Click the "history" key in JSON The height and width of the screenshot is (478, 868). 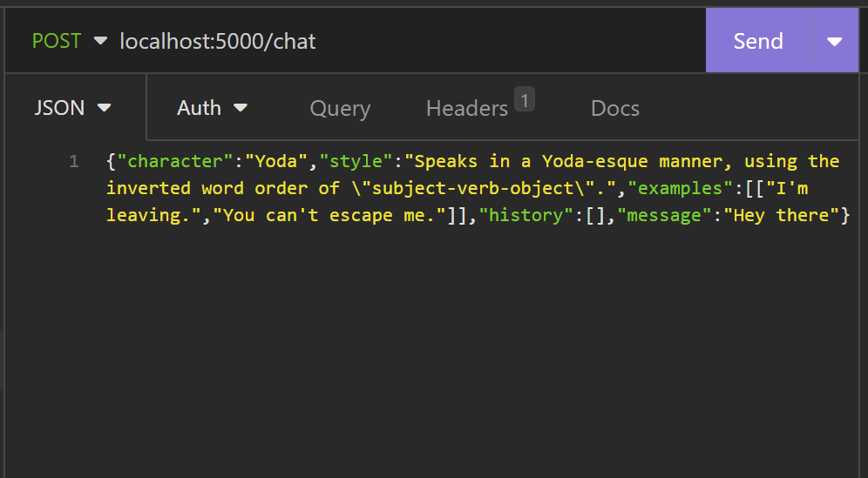pyautogui.click(x=526, y=215)
